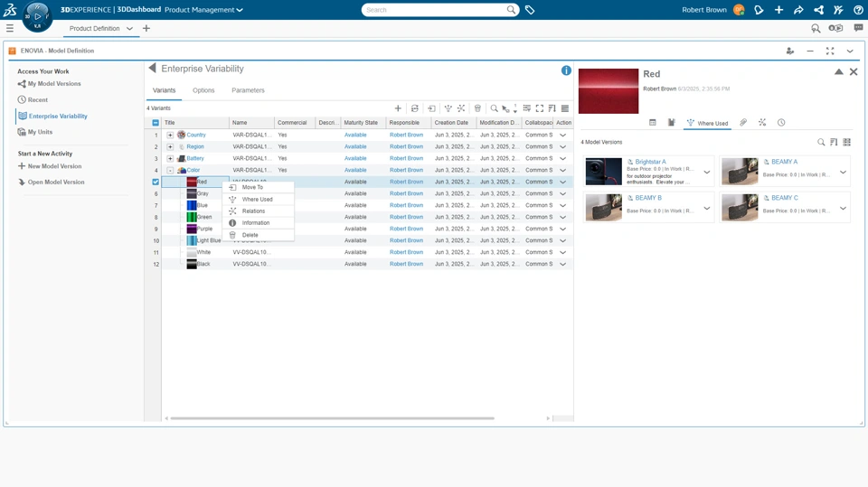Image resolution: width=868 pixels, height=487 pixels.
Task: Open help question mark icon
Action: (x=858, y=10)
